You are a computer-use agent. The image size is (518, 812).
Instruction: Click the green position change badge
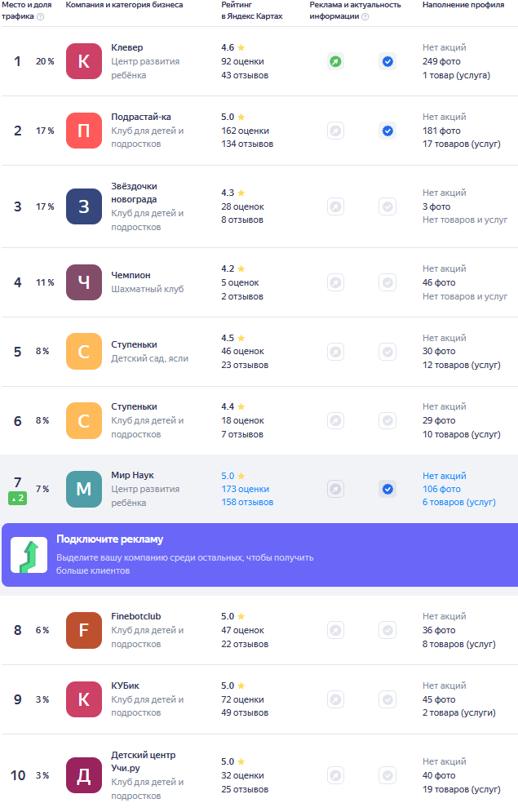coord(18,498)
